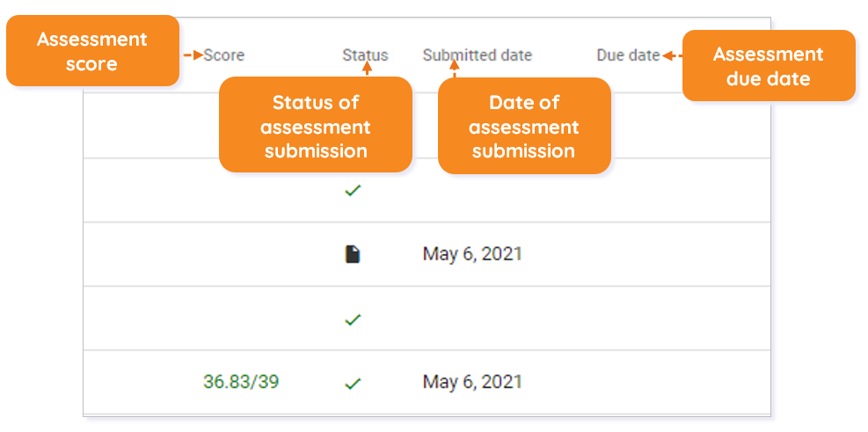This screenshot has height=432, width=868.
Task: Click May 6, 2021 beside the document icon
Action: click(x=472, y=253)
